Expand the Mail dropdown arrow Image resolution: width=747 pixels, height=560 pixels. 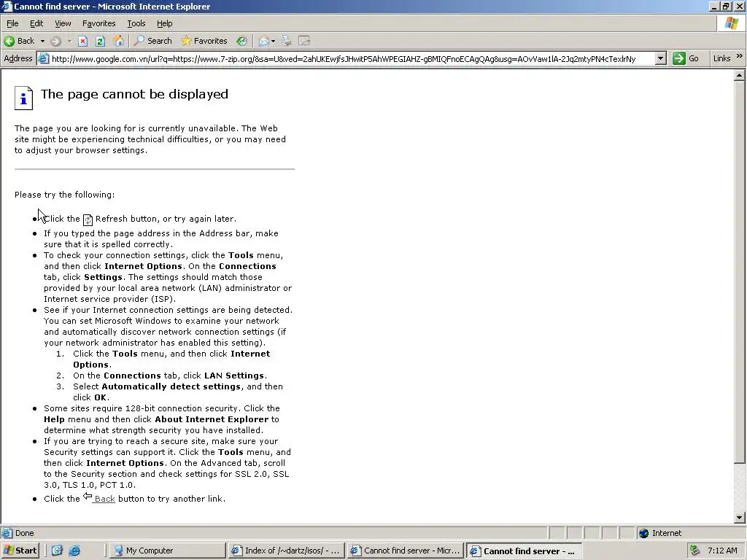click(x=273, y=41)
